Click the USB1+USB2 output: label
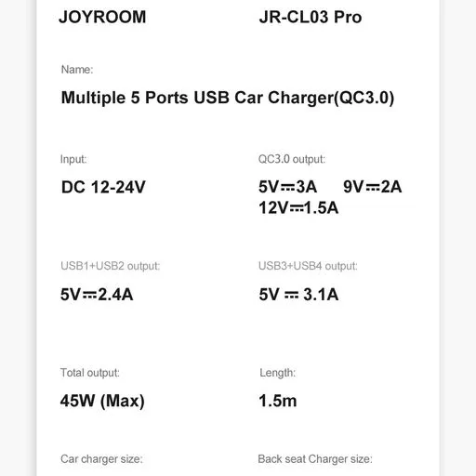The width and height of the screenshot is (476, 476). pos(111,266)
